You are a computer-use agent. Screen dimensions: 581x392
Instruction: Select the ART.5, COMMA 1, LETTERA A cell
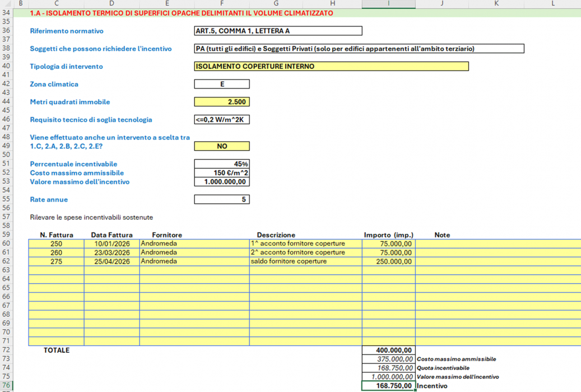click(278, 31)
